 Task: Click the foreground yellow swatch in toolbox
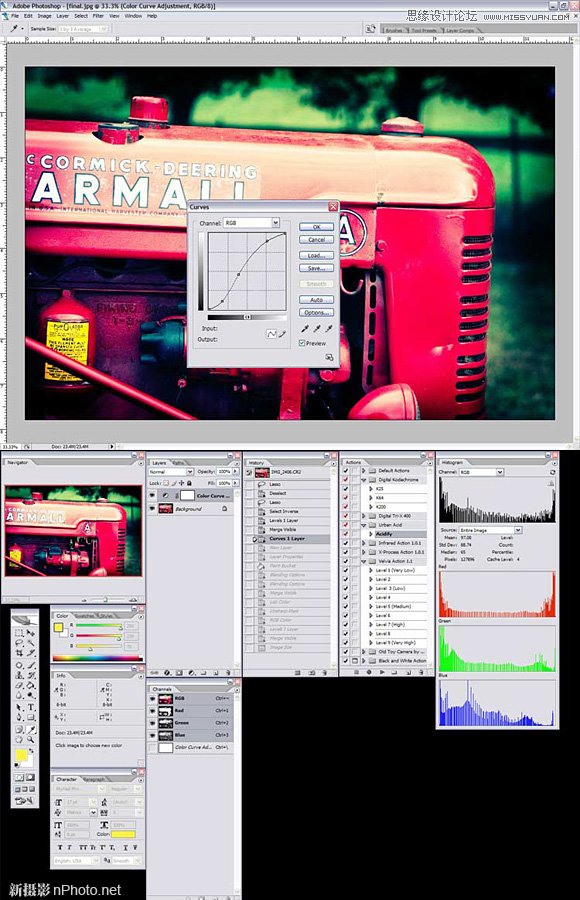[x=21, y=755]
